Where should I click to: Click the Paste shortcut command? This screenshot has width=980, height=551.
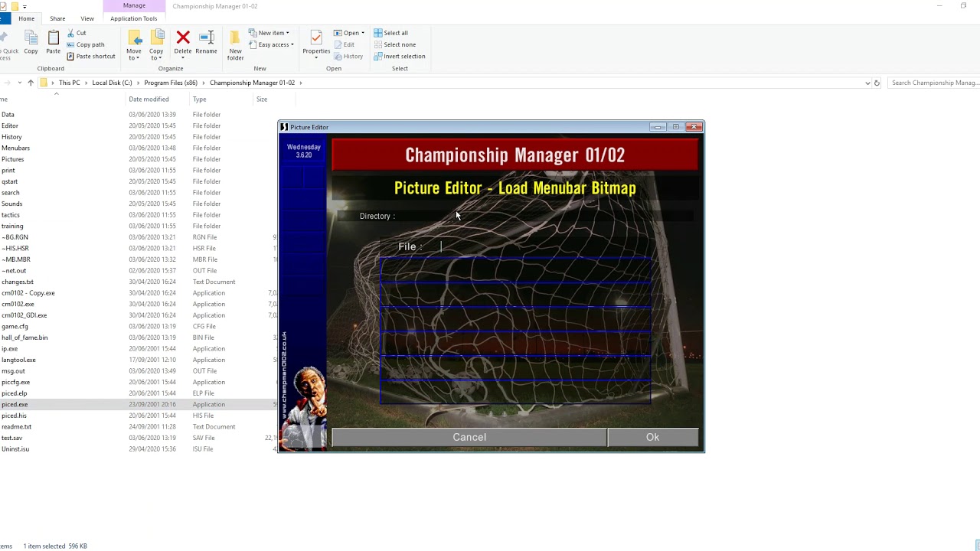(x=91, y=56)
